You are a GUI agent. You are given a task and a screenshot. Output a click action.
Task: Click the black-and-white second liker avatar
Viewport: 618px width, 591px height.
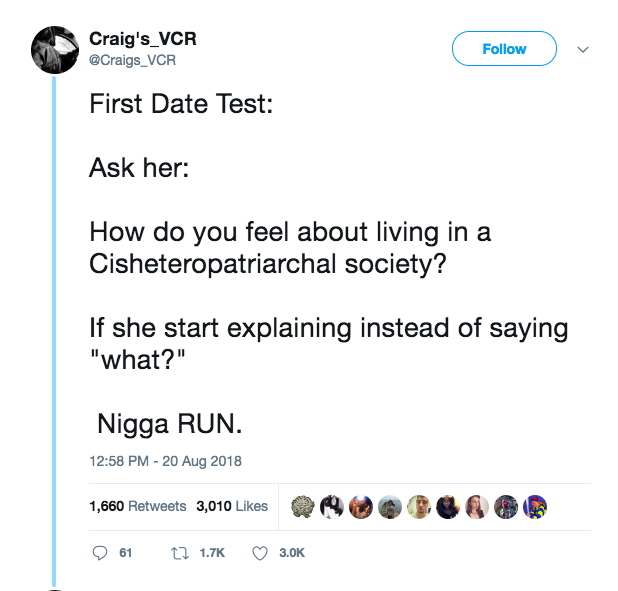(331, 506)
